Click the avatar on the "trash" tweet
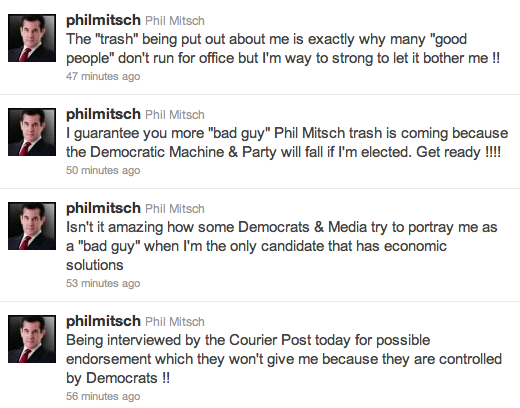This screenshot has height=408, width=520. [32, 38]
